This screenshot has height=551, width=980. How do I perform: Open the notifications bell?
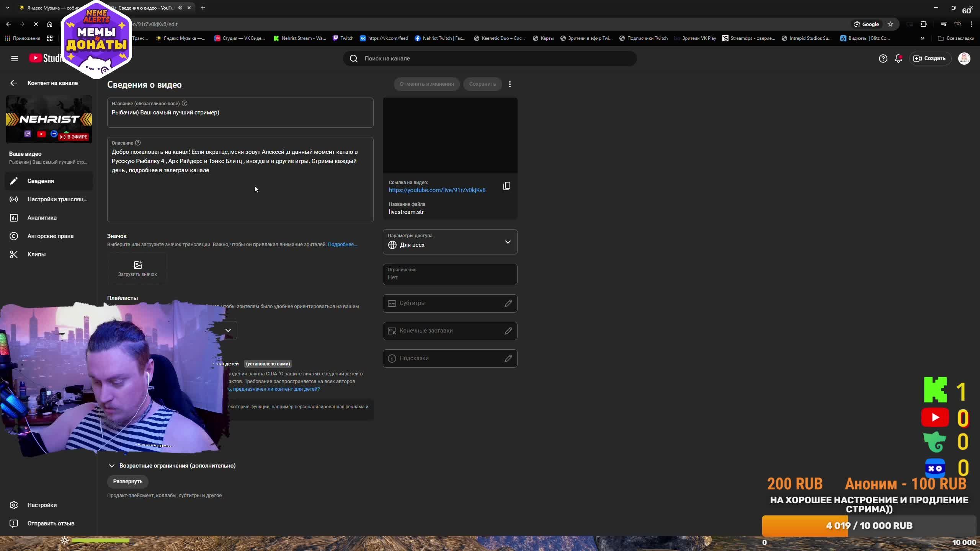898,59
